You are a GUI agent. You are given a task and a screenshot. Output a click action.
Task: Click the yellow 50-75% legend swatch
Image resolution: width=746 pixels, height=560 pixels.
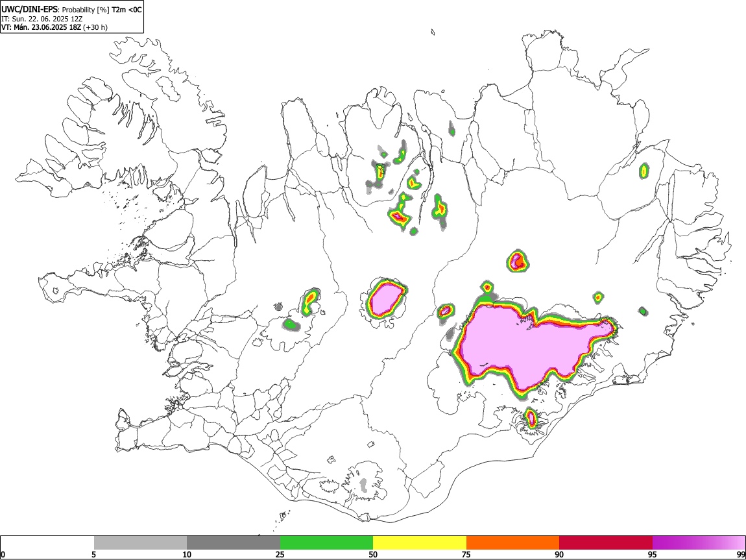point(420,543)
